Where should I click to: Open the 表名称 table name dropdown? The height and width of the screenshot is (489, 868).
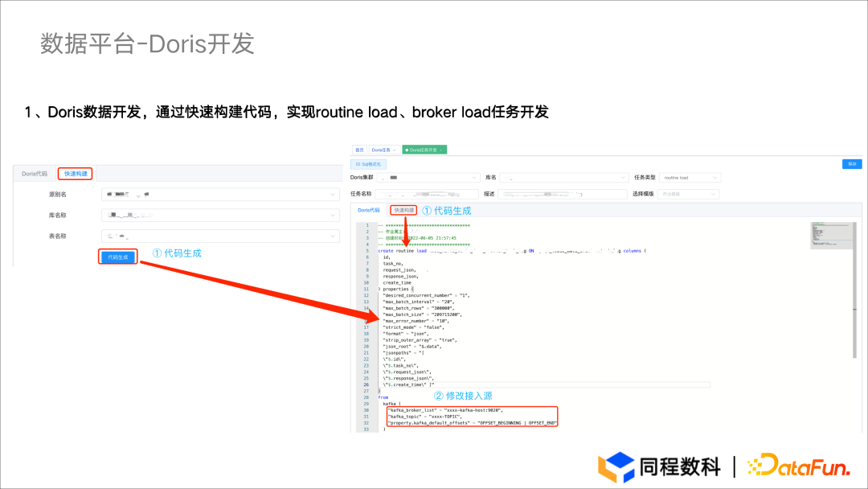pyautogui.click(x=220, y=236)
